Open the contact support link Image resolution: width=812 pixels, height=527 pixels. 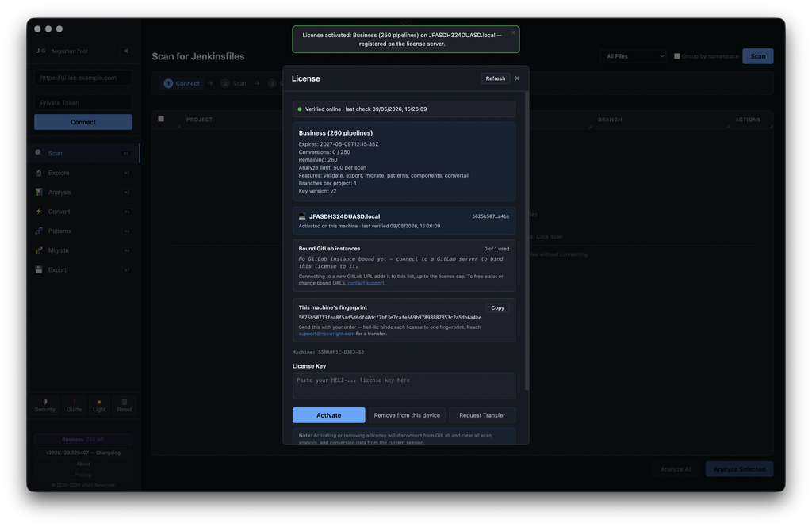tap(366, 283)
